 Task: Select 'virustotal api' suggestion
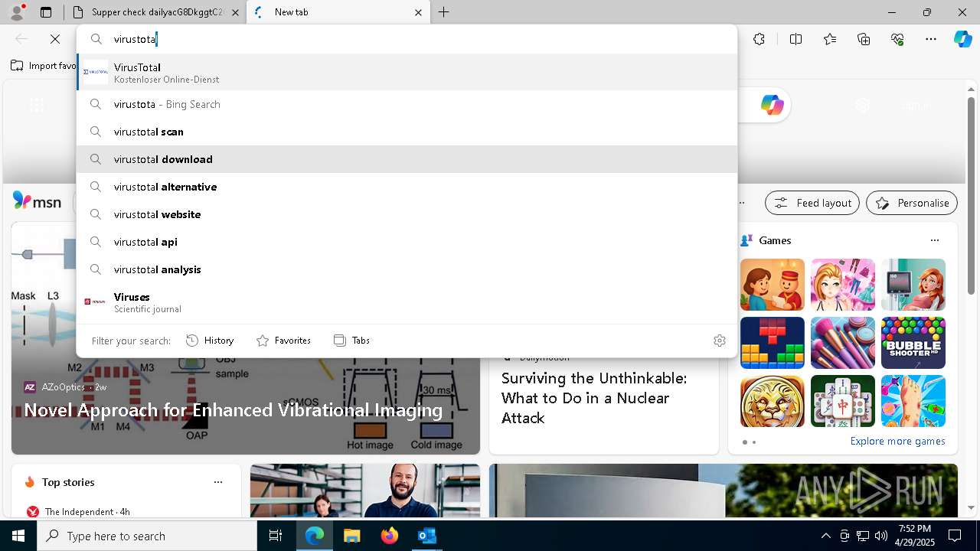pos(407,242)
